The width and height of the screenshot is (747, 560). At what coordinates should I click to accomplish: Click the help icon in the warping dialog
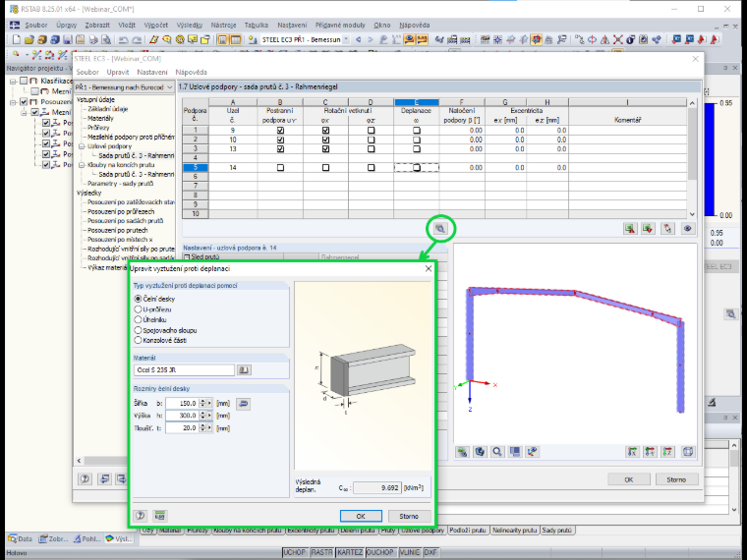140,516
